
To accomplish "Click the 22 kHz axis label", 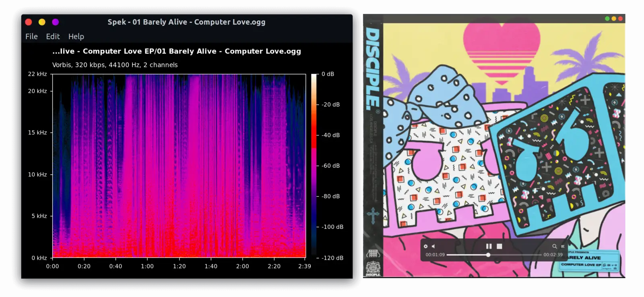I will [37, 74].
